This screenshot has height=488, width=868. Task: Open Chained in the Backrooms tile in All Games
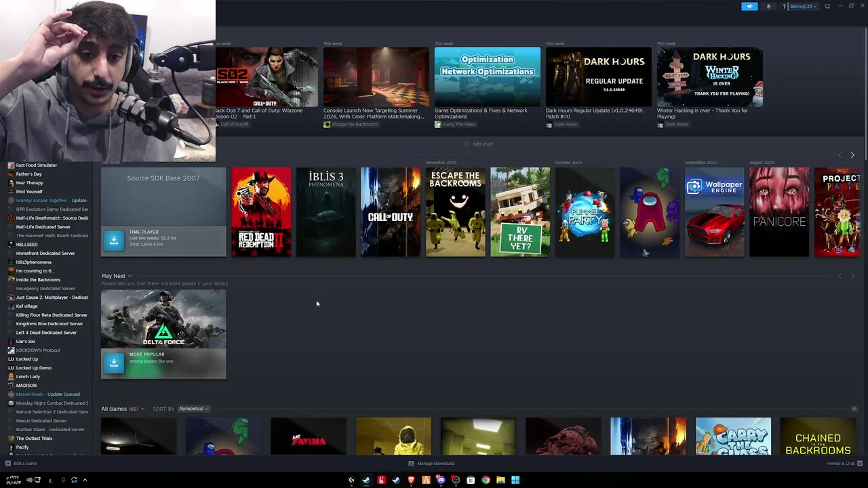click(818, 436)
